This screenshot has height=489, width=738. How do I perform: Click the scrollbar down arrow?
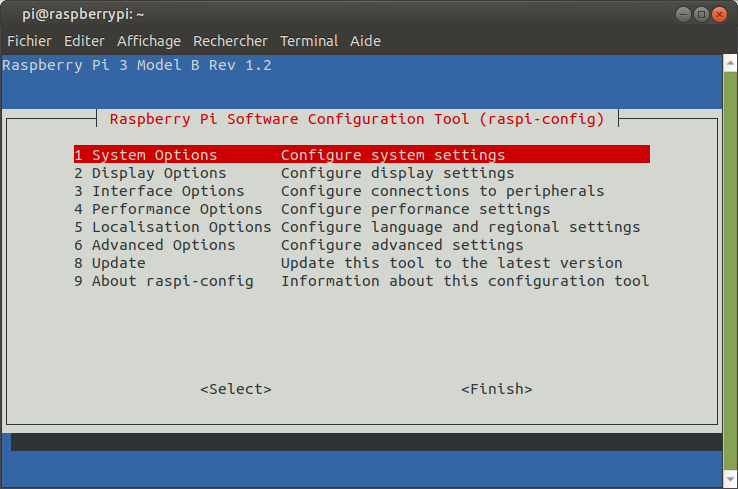tap(730, 480)
